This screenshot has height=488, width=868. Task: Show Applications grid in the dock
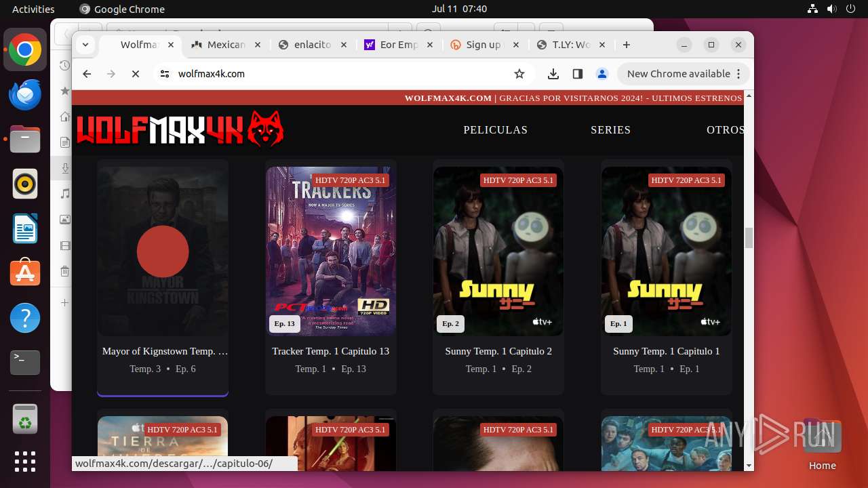pyautogui.click(x=25, y=462)
